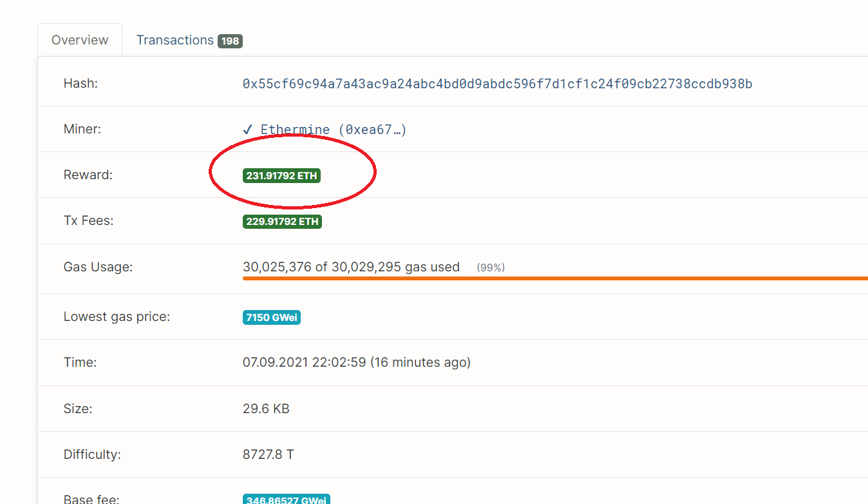The image size is (868, 504).
Task: Click the 'Reward:' row label
Action: pos(88,175)
